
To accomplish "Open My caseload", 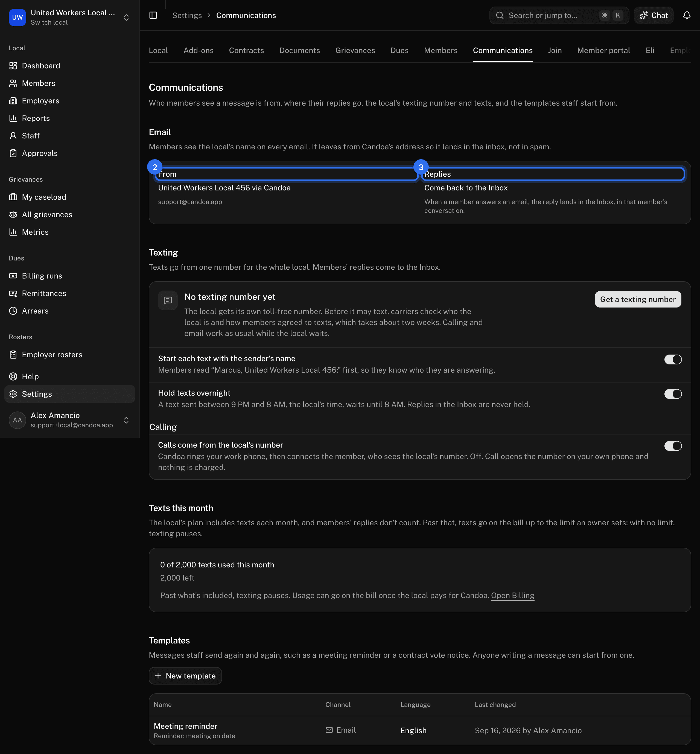I will click(70, 197).
